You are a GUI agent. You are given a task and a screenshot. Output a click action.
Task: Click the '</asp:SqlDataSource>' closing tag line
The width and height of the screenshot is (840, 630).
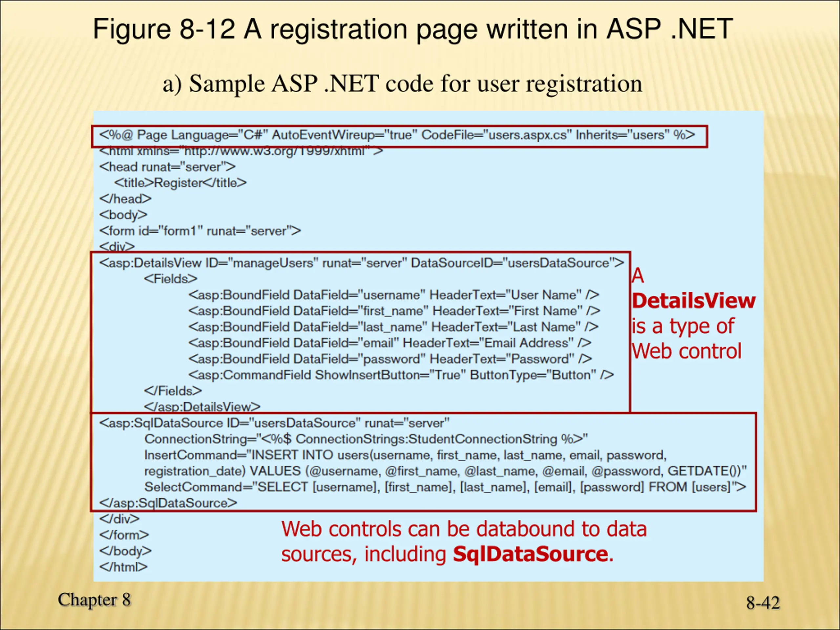[168, 503]
